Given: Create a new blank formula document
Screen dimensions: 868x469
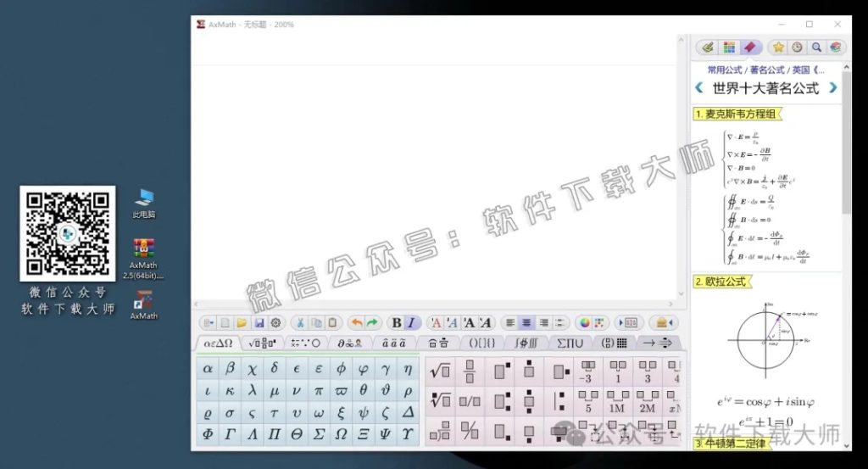Looking at the screenshot, I should [x=225, y=323].
